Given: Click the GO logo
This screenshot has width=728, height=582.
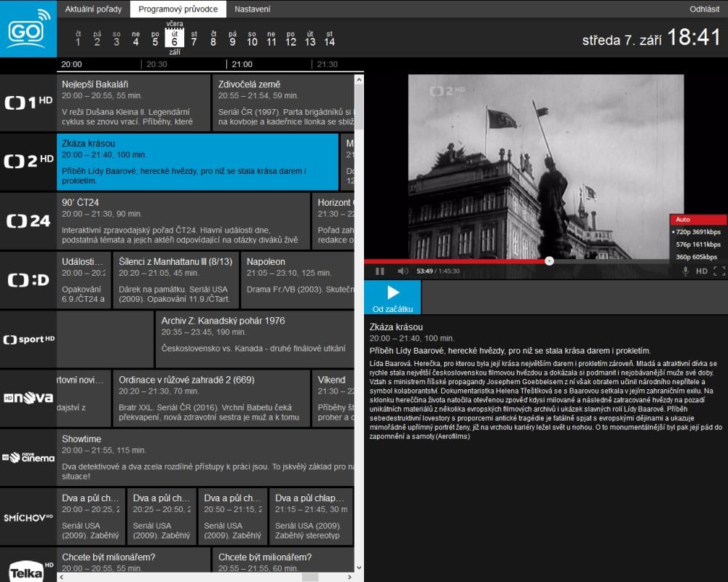Looking at the screenshot, I should (x=28, y=29).
